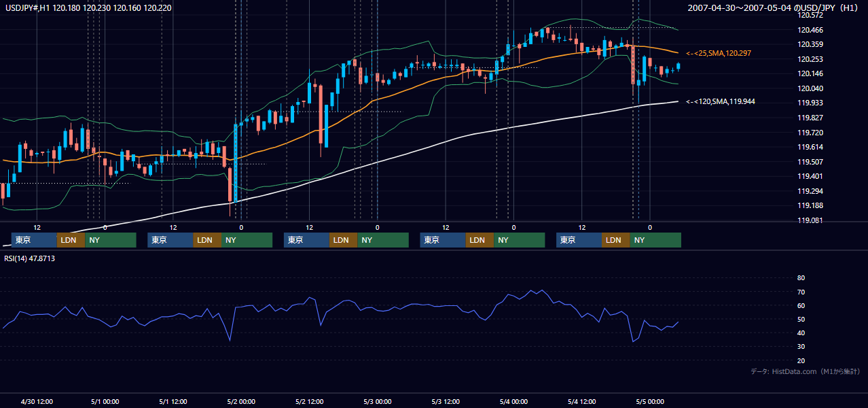Click RSI level label 60
Screen dimensions: 868x408
click(801, 305)
